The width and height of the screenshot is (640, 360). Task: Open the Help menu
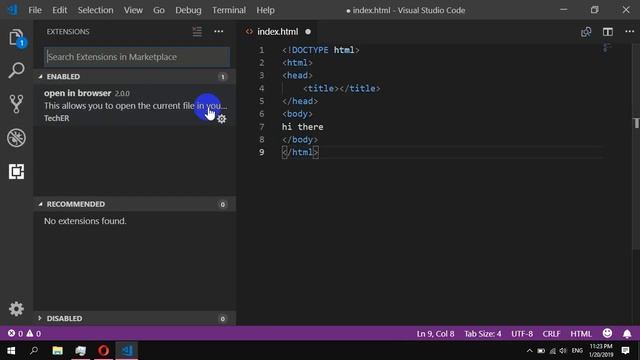265,10
